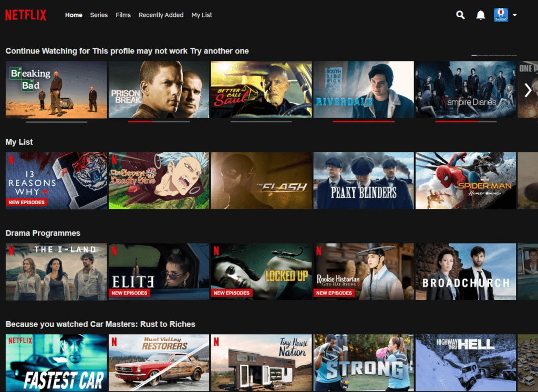Expand the profile dropdown arrow

coord(515,15)
